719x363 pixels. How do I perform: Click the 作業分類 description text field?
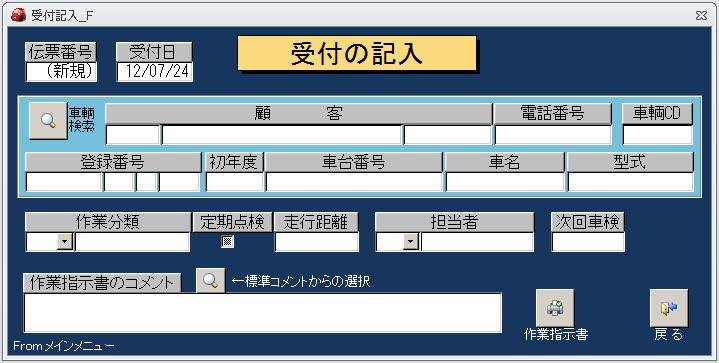(133, 242)
